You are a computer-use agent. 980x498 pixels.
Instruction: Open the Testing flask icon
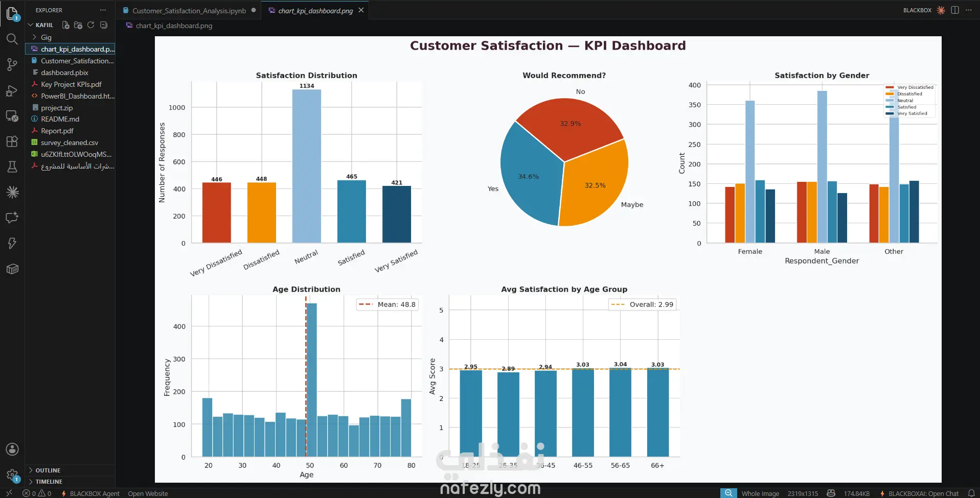point(12,167)
